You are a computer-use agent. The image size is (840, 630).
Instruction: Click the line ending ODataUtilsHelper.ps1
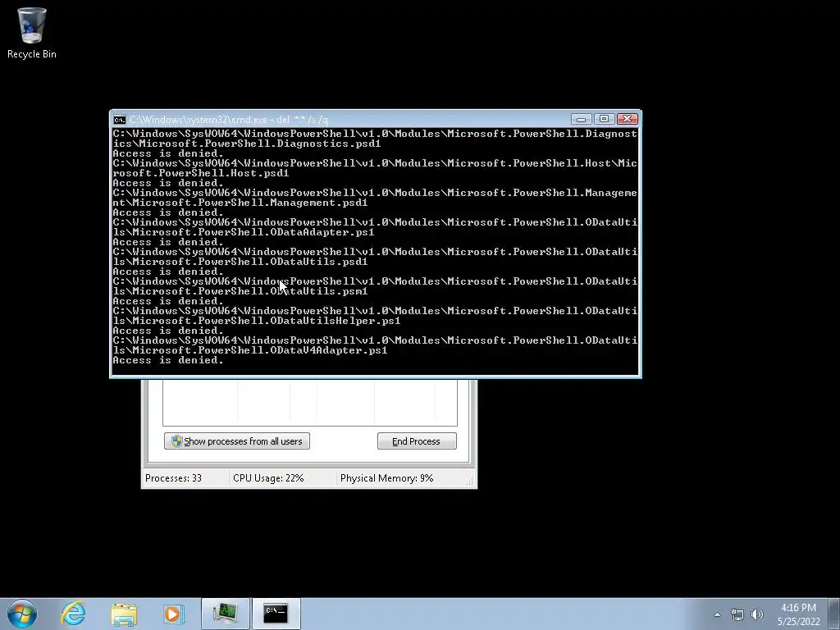pos(256,321)
